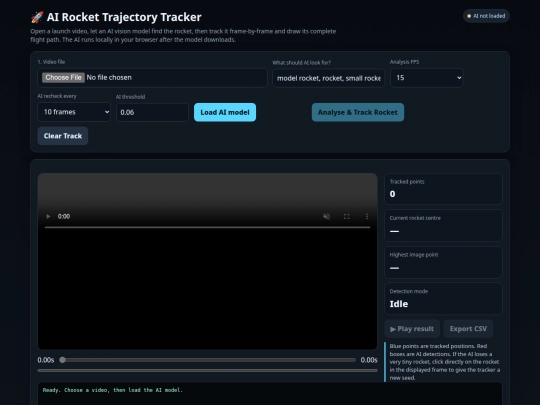Click the timeline scrubber slider below the video
Image resolution: width=540 pixels, height=405 pixels.
click(x=207, y=360)
